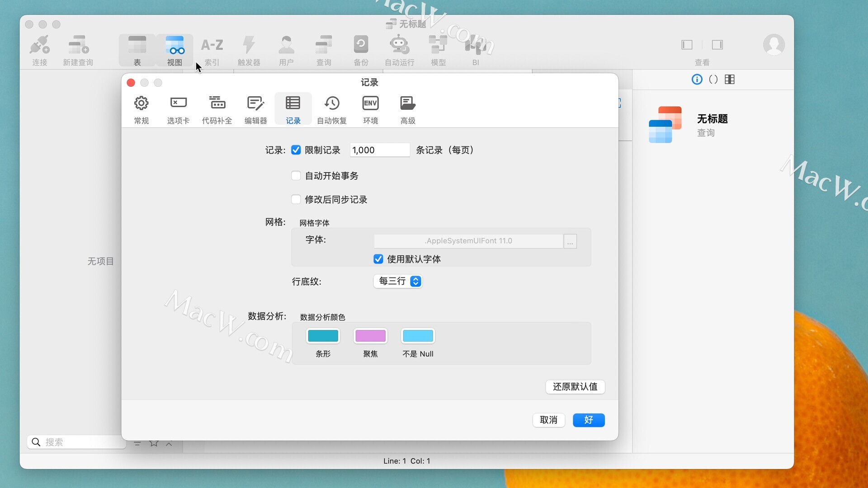
Task: Toggle the right sidebar view icon
Action: [717, 45]
